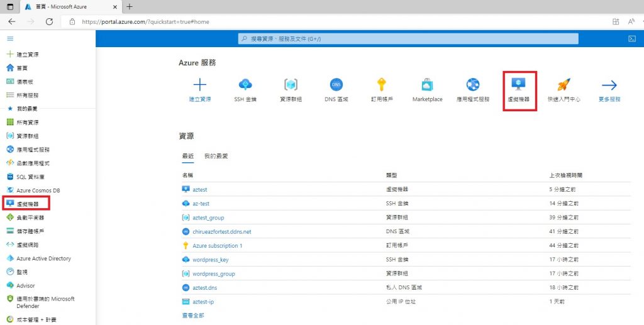The width and height of the screenshot is (644, 325).
Task: Open 所有服務 in sidebar
Action: [x=28, y=95]
